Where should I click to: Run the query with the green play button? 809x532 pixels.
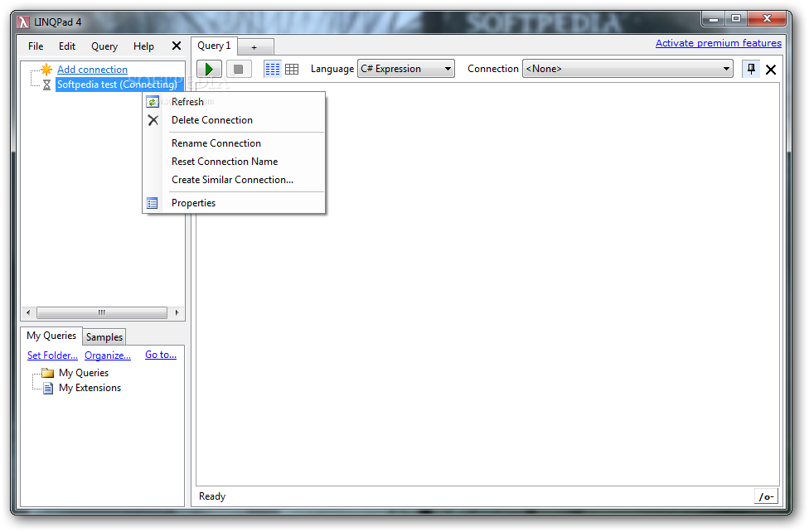209,69
